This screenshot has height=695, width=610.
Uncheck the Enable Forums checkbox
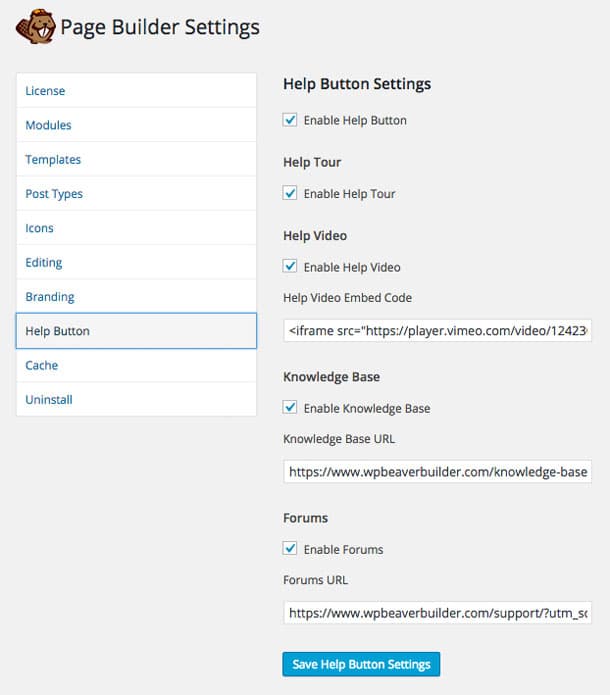click(x=290, y=549)
